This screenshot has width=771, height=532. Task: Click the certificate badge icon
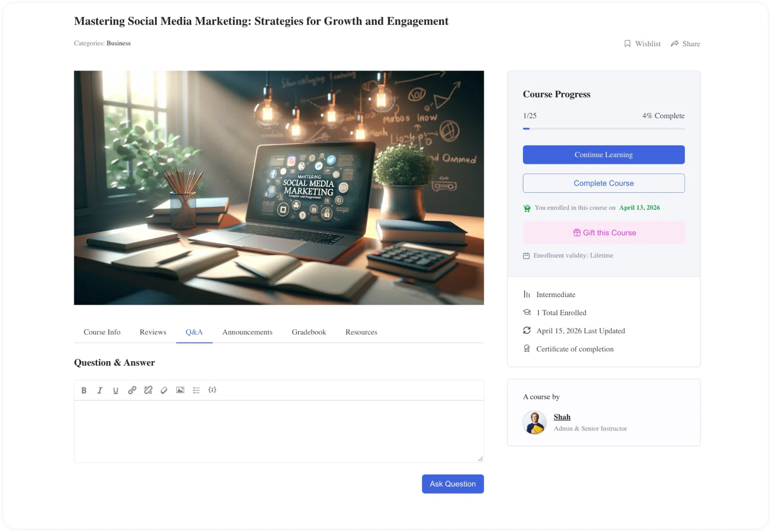527,349
